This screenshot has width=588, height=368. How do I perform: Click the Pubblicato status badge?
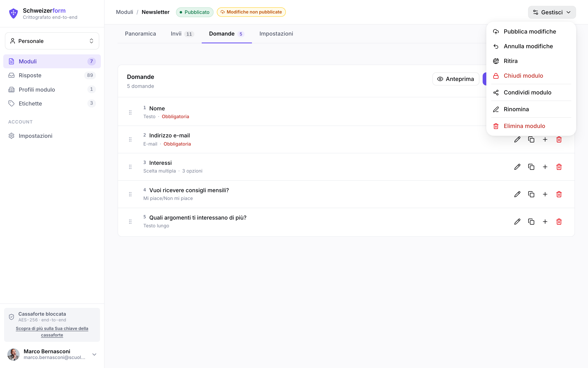click(195, 12)
